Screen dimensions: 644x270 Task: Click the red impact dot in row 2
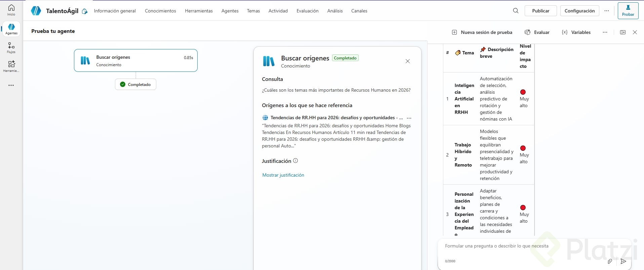(x=523, y=148)
